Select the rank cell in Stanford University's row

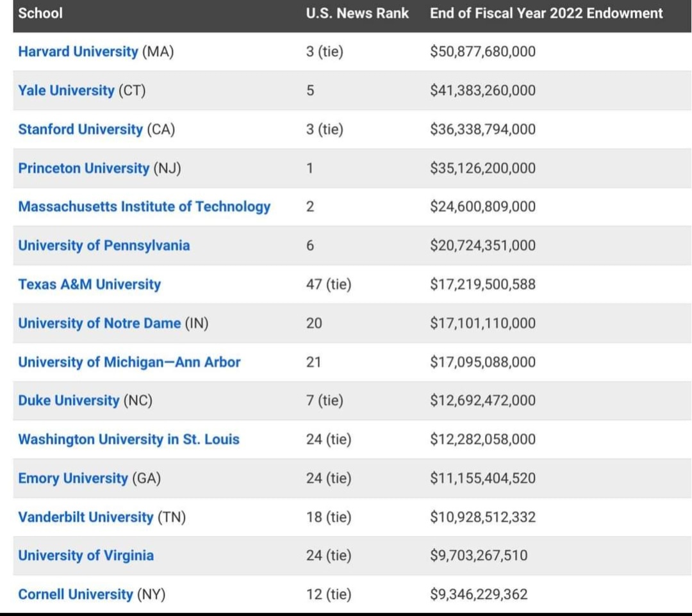coord(325,129)
